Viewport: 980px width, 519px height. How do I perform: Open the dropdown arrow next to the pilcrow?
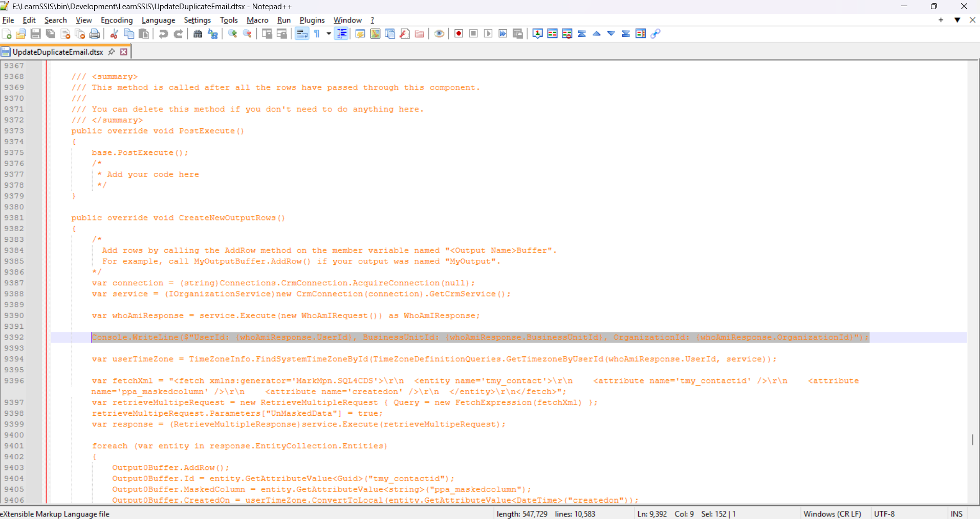pyautogui.click(x=329, y=34)
